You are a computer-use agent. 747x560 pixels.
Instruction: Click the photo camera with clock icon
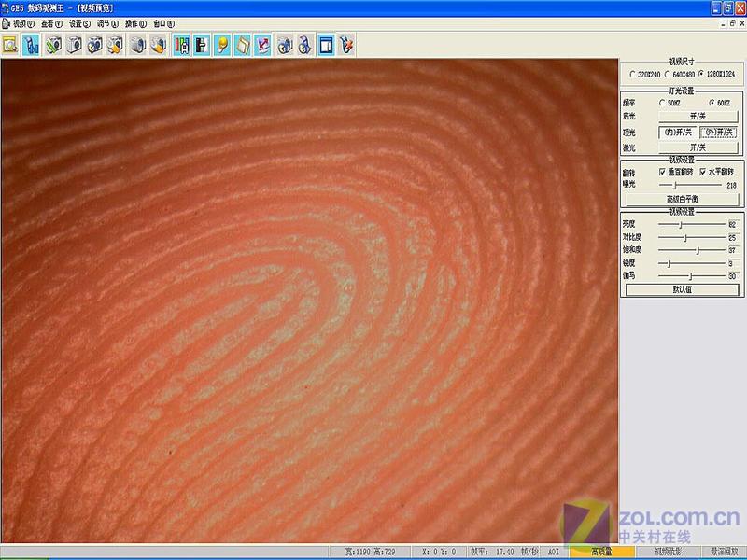pos(94,45)
